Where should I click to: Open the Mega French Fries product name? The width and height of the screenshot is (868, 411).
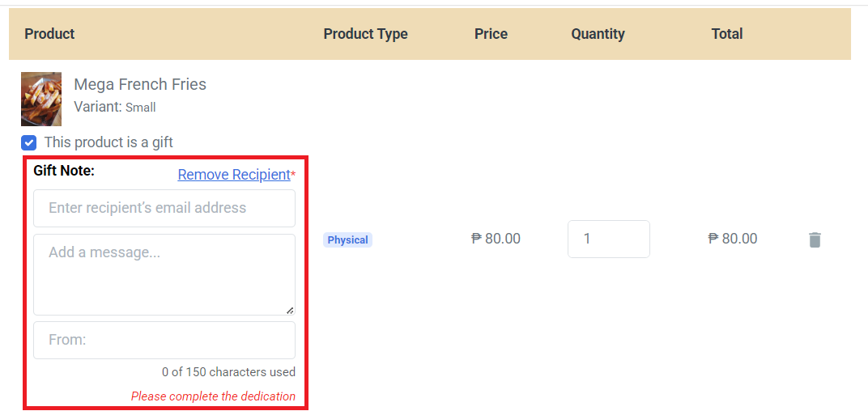[140, 84]
